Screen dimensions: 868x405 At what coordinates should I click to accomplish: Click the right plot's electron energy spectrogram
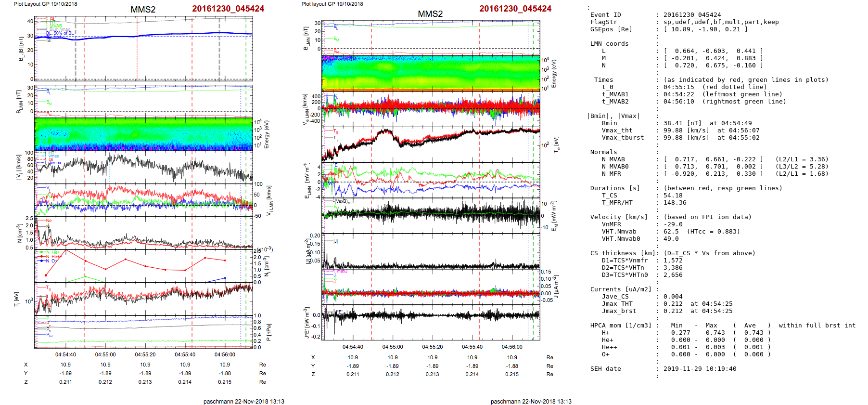[x=431, y=73]
